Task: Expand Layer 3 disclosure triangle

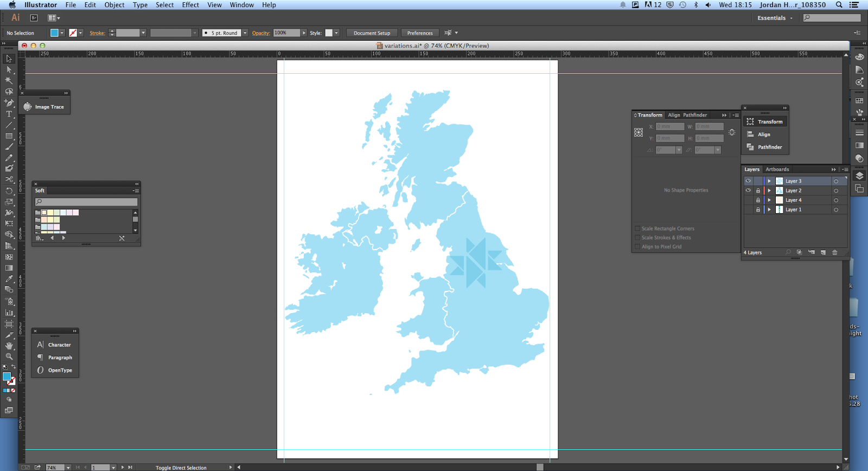Action: click(769, 181)
